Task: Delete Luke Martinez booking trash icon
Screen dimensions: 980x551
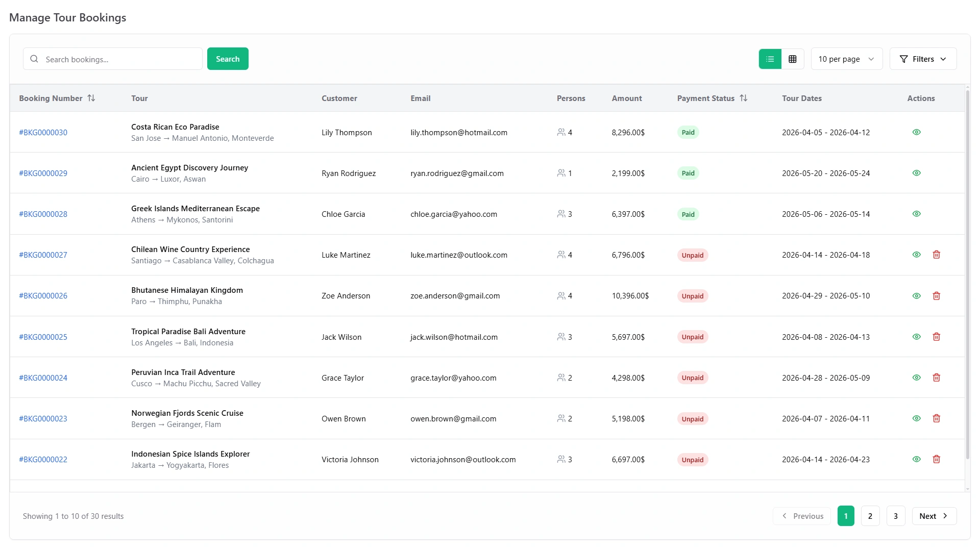Action: 936,255
